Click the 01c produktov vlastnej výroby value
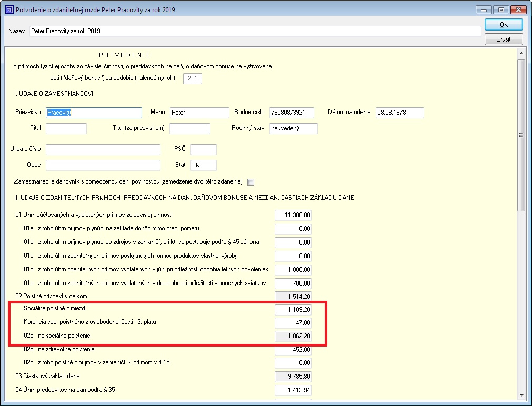This screenshot has width=532, height=406. click(293, 256)
